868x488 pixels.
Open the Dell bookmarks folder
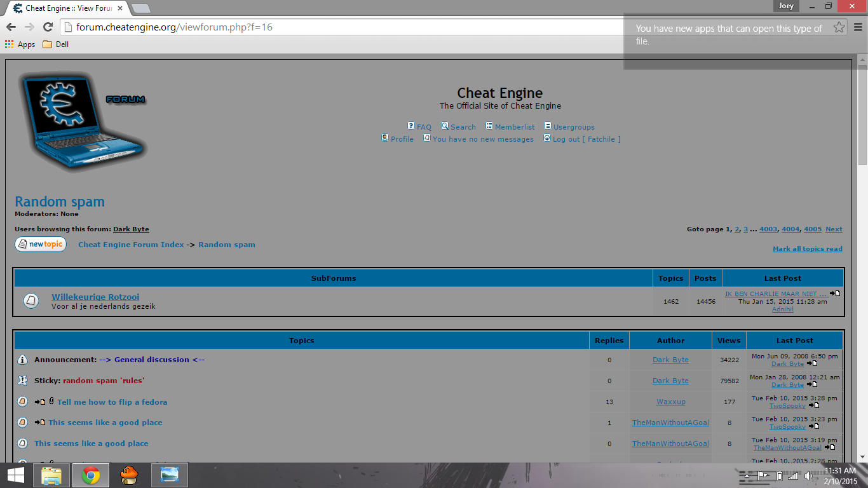click(55, 44)
